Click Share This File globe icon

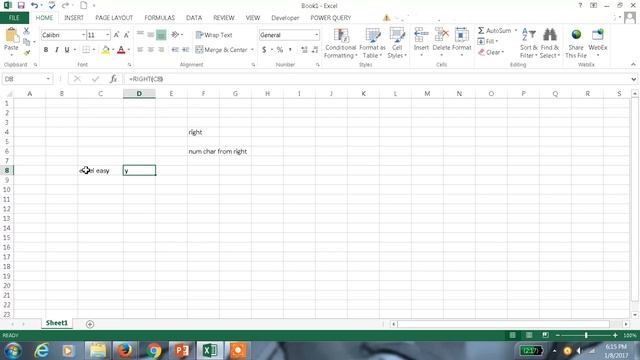tap(576, 35)
